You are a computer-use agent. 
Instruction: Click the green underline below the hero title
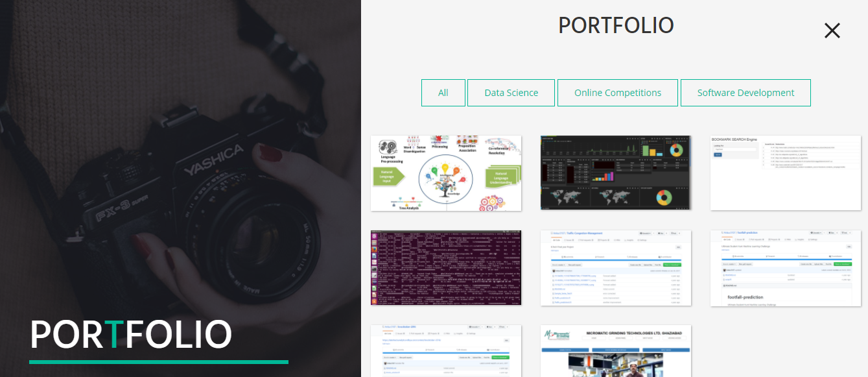tap(158, 360)
